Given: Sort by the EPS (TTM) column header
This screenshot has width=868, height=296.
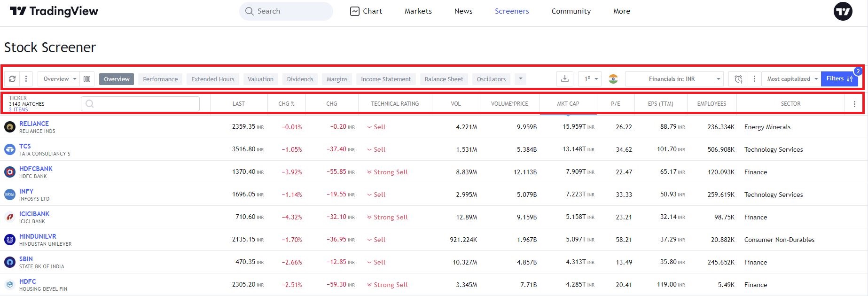Looking at the screenshot, I should [661, 104].
